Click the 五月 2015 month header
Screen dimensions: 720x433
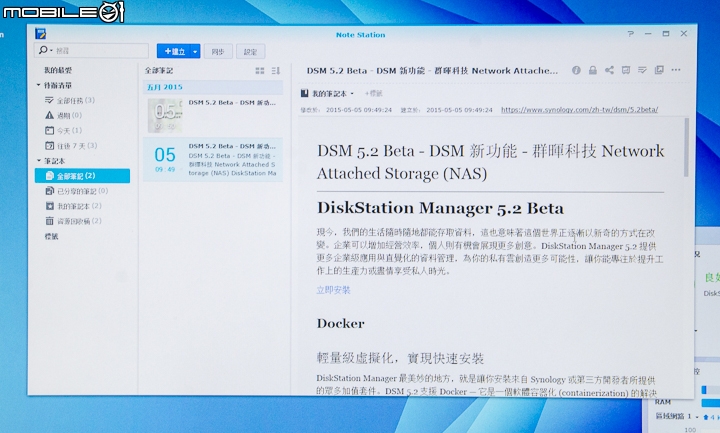pyautogui.click(x=213, y=87)
